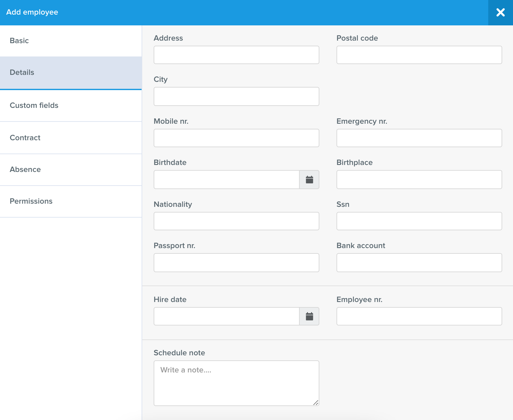The width and height of the screenshot is (513, 420).
Task: Focus the Nationality field
Action: [x=236, y=221]
